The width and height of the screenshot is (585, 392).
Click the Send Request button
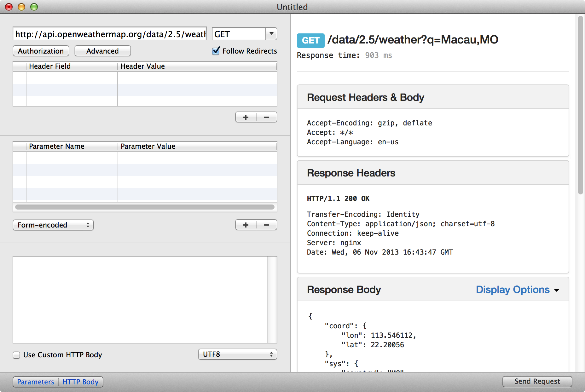click(537, 381)
